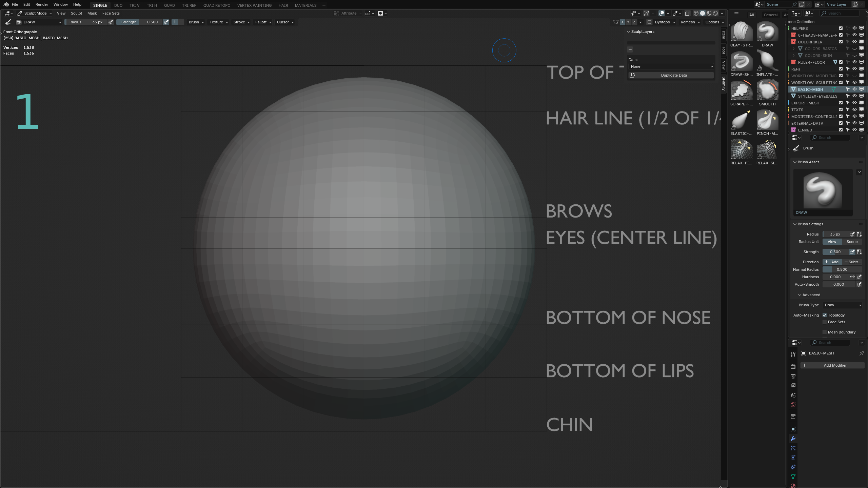Open the Scene properties tab icon

(x=793, y=395)
